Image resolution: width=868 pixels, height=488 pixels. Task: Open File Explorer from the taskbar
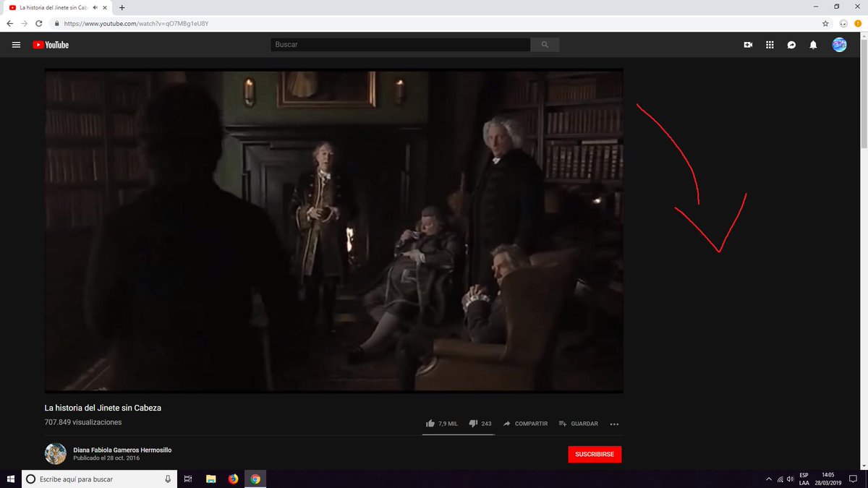pyautogui.click(x=210, y=479)
